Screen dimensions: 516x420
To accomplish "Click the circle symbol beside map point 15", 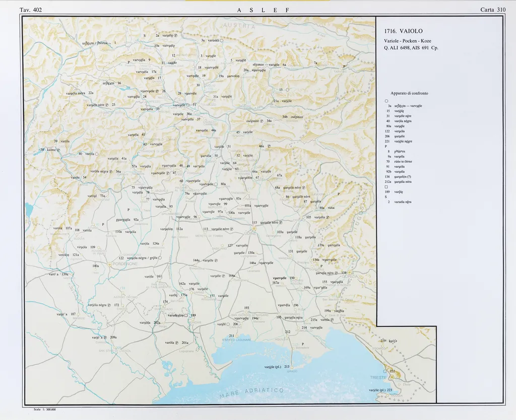I will (x=287, y=90).
